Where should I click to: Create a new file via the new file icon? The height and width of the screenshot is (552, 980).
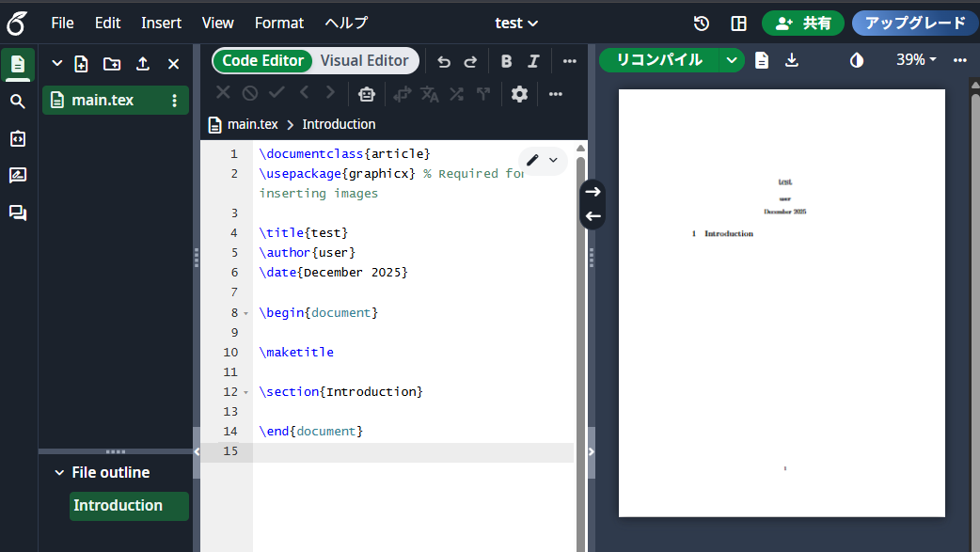82,63
